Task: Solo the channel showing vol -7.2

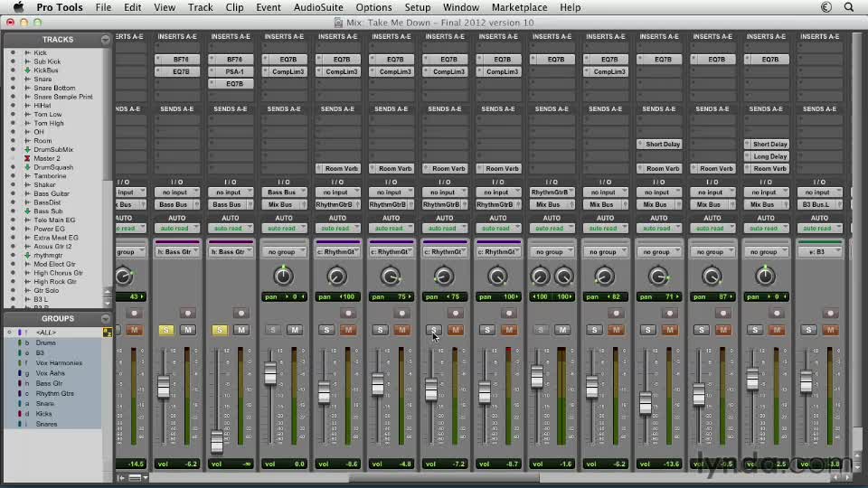Action: [x=433, y=330]
